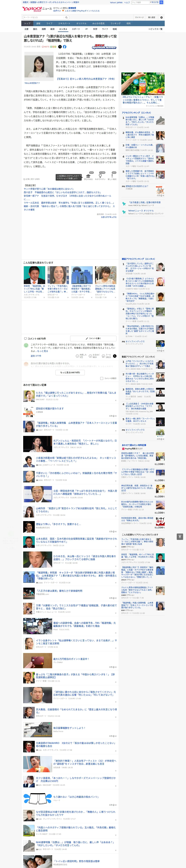Viewport: 186px width, 868px height.
Task: Select the ライブ navigation tab
Action: 49,24
